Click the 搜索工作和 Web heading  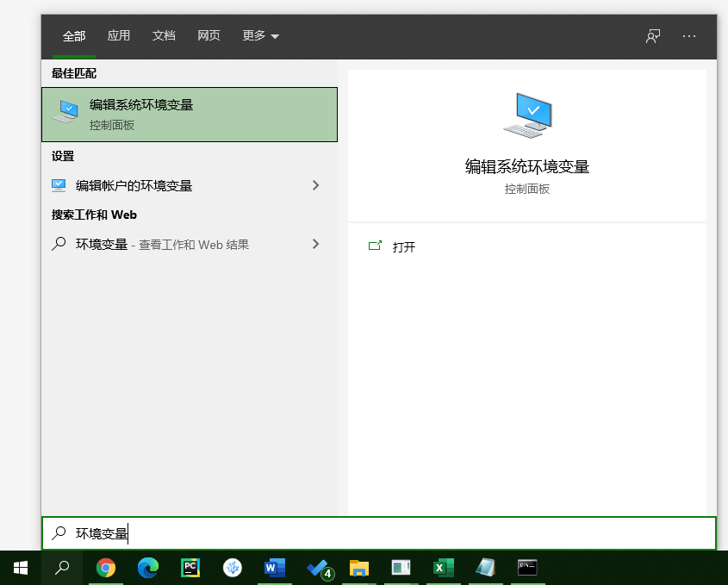(94, 215)
